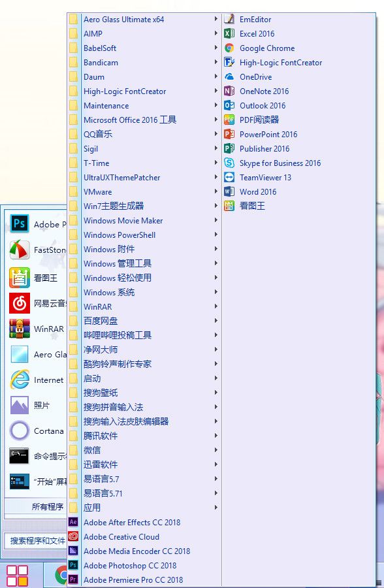The height and width of the screenshot is (588, 384).
Task: Open the Sigil folder
Action: (144, 148)
